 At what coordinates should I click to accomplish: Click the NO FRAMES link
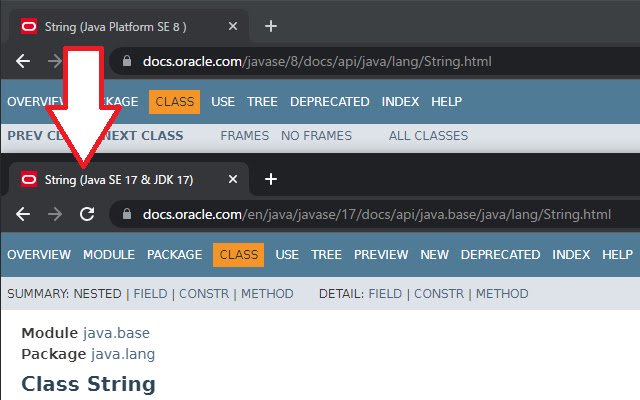click(x=316, y=136)
